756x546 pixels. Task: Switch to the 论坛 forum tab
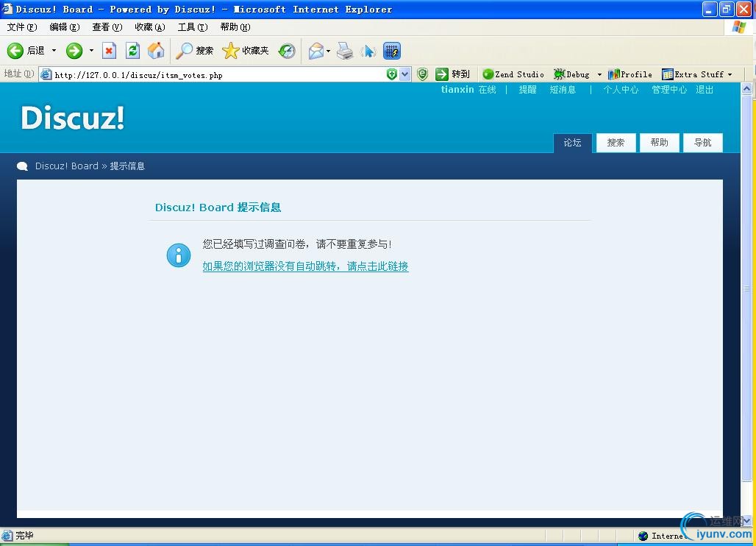572,143
